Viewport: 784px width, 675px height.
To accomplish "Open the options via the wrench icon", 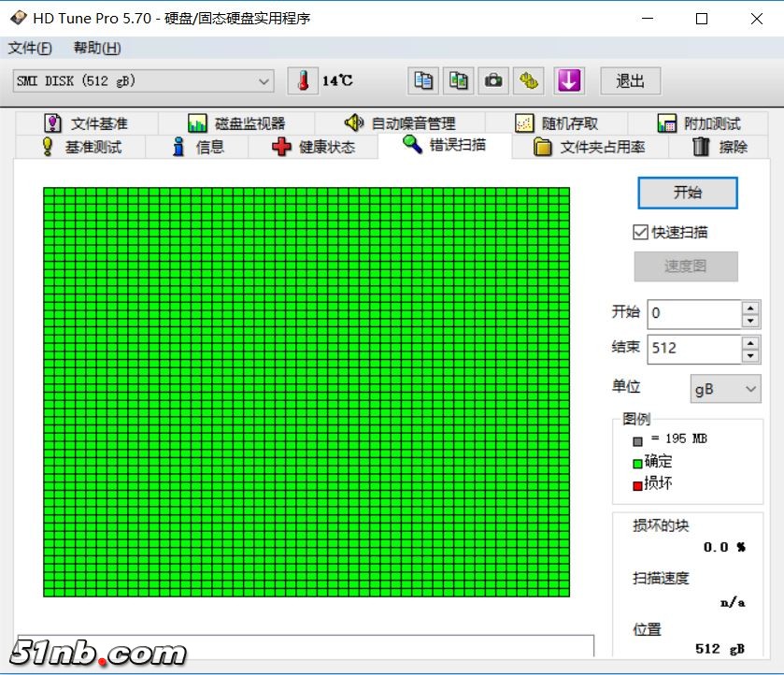I will [529, 81].
